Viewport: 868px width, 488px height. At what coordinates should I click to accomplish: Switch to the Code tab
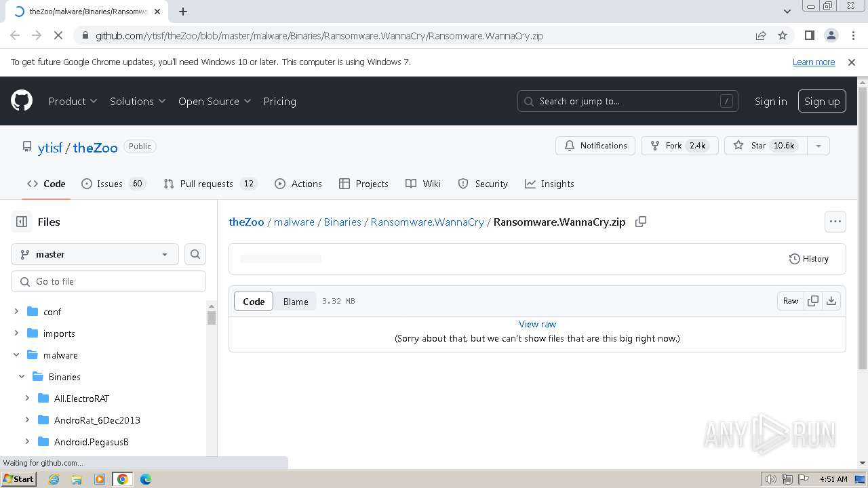(x=46, y=184)
